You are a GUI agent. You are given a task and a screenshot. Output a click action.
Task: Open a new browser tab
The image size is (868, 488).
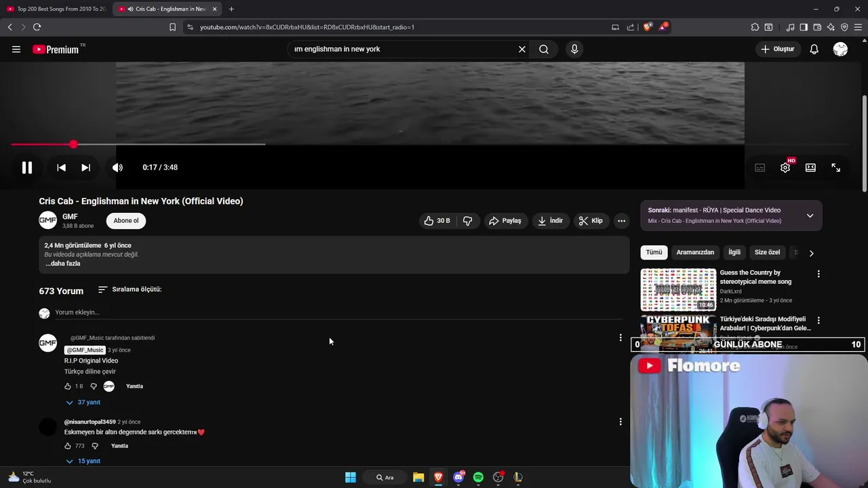pyautogui.click(x=231, y=9)
